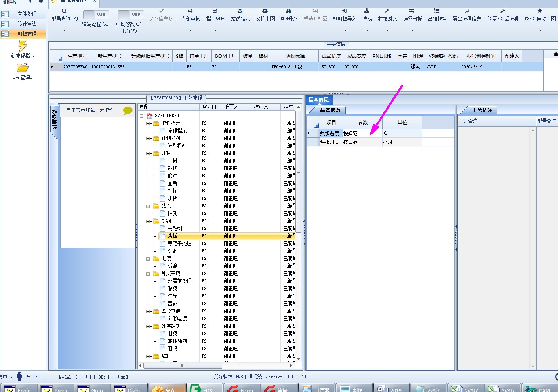Click the 2V3I706KA0 root home icon
The width and height of the screenshot is (558, 392).
[x=150, y=116]
